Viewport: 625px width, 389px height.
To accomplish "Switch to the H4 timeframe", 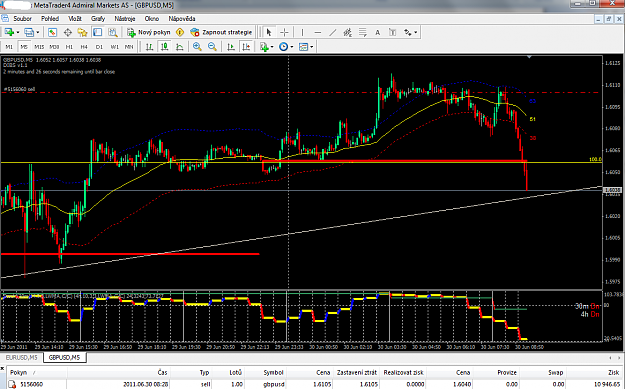I will click(x=84, y=47).
